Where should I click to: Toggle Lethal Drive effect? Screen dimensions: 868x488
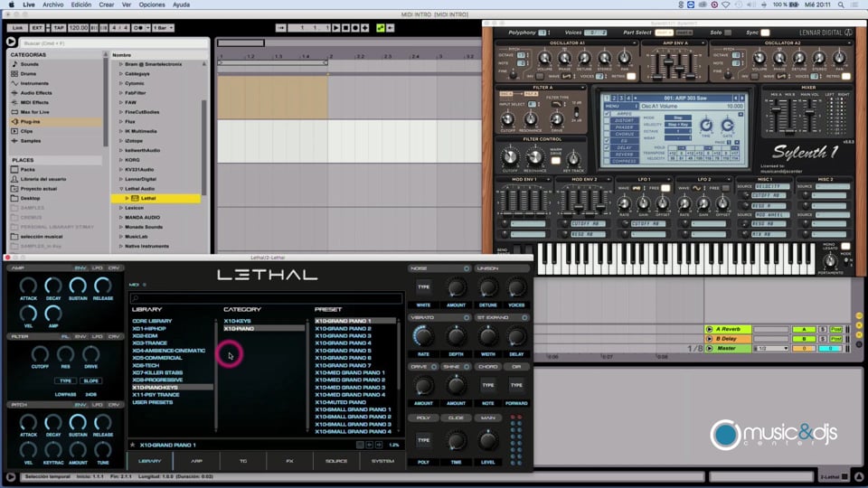click(434, 366)
